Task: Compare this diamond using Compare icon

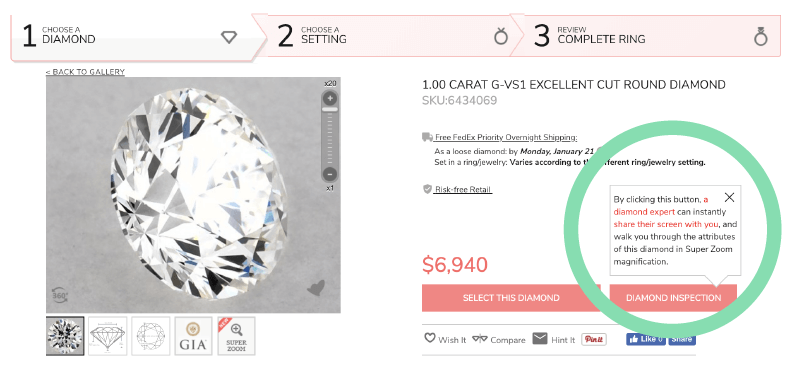Action: pyautogui.click(x=498, y=339)
